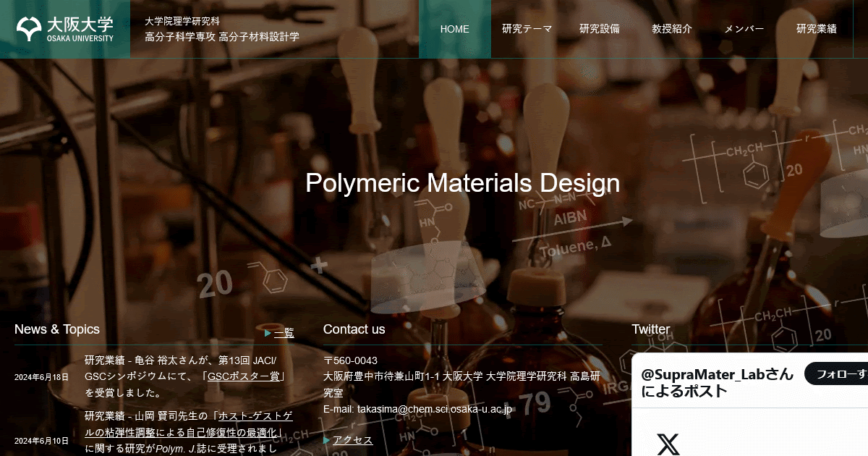This screenshot has height=456, width=868.
Task: Click the takasima@chem.sci.osaka-u.ac.jp email address
Action: (x=435, y=409)
